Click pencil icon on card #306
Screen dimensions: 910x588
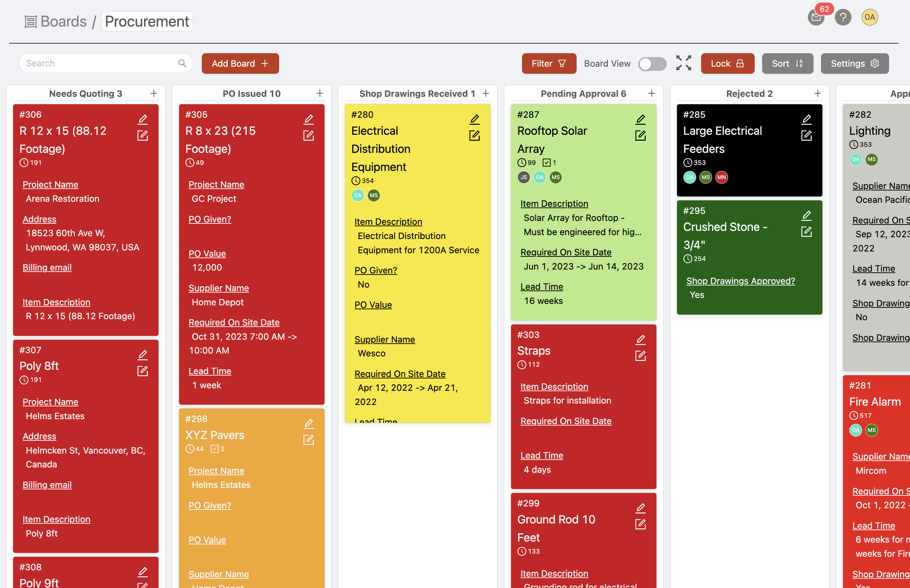143,120
